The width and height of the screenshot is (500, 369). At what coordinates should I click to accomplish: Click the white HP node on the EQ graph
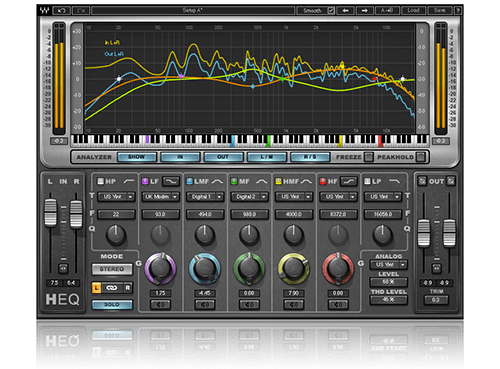coord(119,79)
